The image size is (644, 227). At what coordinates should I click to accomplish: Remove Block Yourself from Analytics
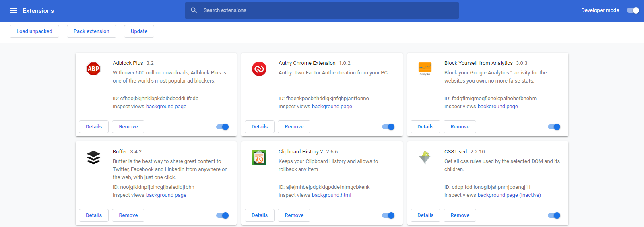point(460,127)
